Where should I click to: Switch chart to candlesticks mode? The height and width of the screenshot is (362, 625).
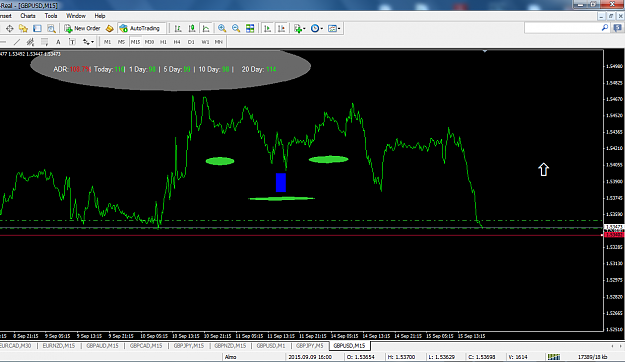point(192,28)
